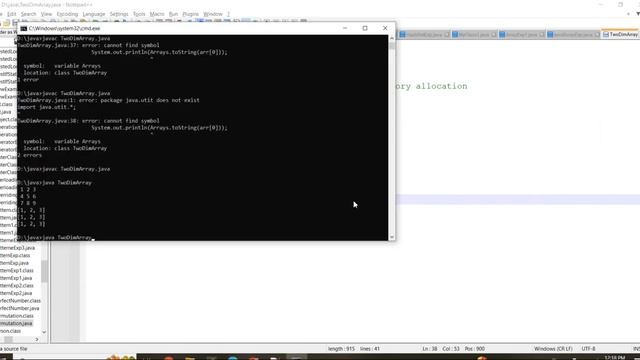Open the Window menu
The height and width of the screenshot is (360, 640).
[213, 14]
